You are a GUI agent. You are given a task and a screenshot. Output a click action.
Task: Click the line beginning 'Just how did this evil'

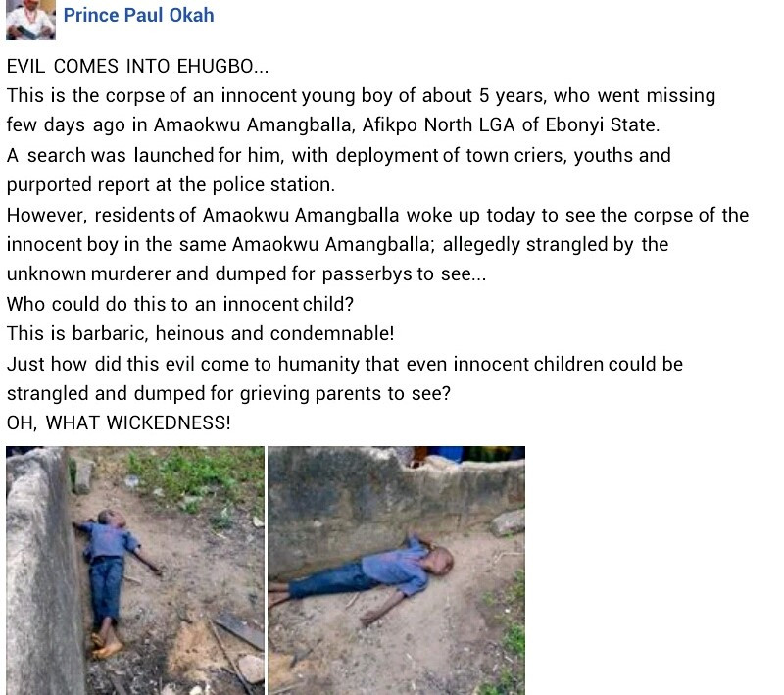click(x=345, y=364)
